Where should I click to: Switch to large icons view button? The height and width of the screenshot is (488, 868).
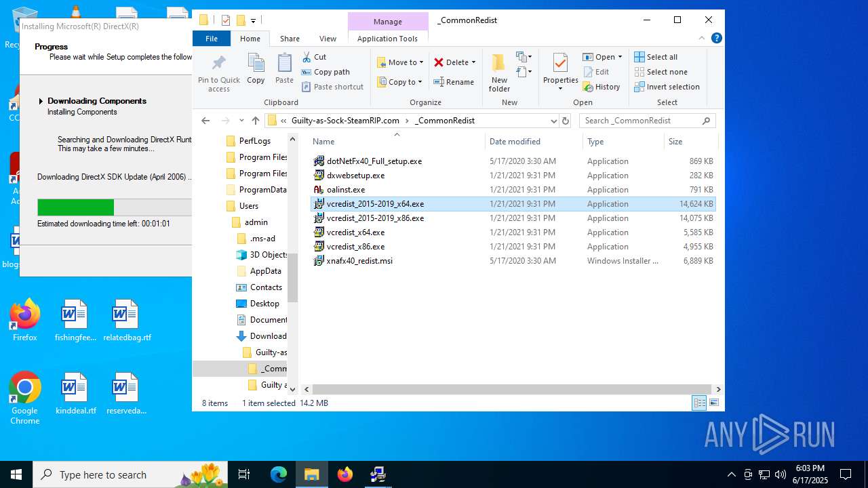click(x=713, y=403)
